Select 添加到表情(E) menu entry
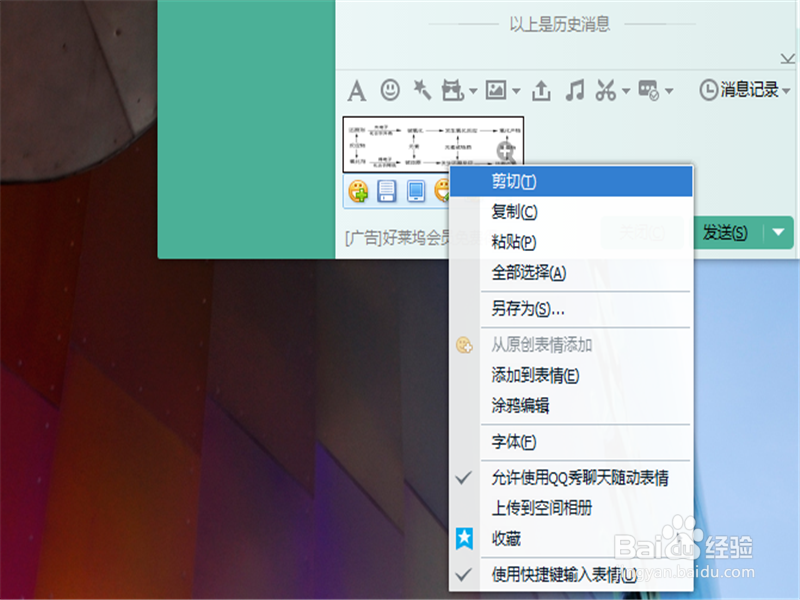The image size is (800, 600). coord(571,376)
